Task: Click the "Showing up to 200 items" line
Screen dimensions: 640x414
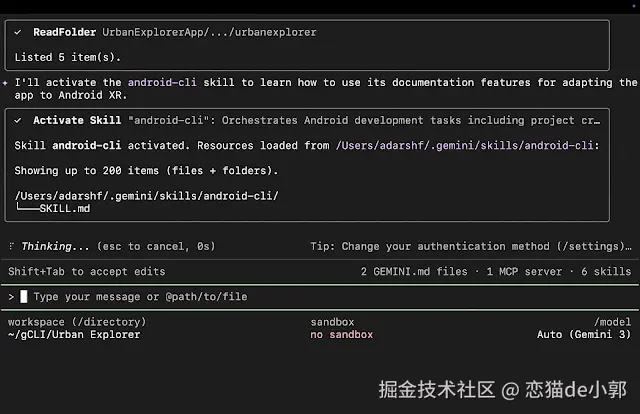Action: tap(146, 171)
